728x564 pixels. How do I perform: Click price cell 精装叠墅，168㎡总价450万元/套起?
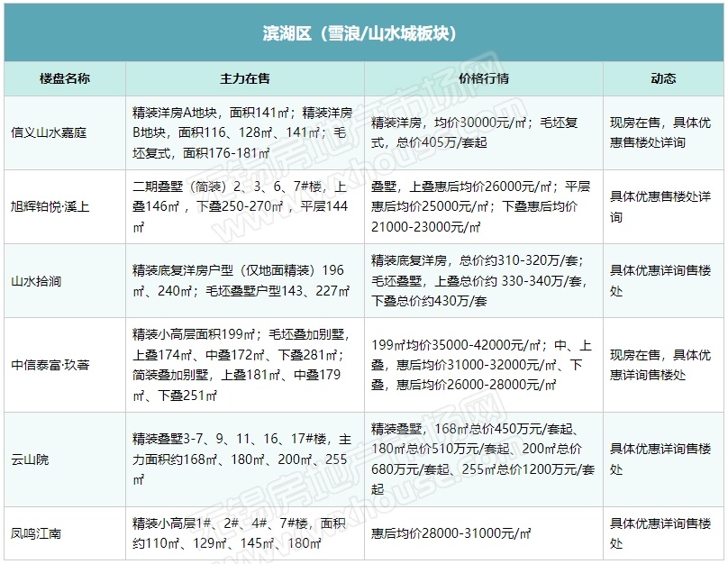click(484, 459)
